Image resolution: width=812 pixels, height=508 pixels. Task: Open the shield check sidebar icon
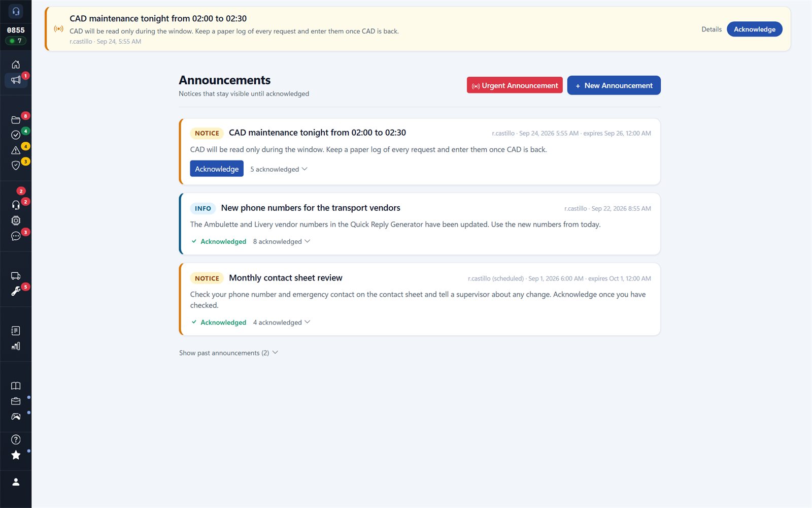16,166
